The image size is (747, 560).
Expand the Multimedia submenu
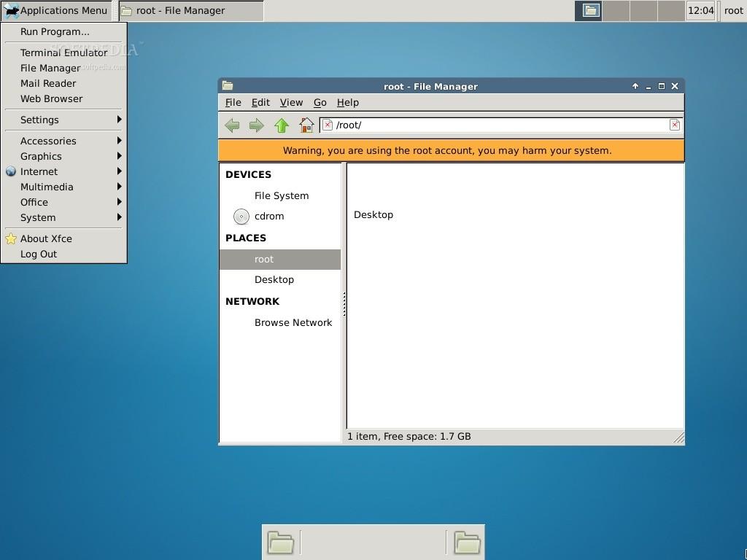coord(47,187)
